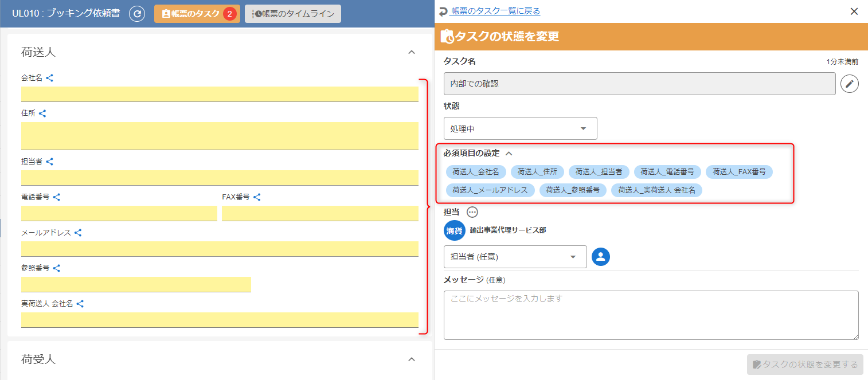This screenshot has width=868, height=380.
Task: Click the 電話番号 input field
Action: (119, 213)
